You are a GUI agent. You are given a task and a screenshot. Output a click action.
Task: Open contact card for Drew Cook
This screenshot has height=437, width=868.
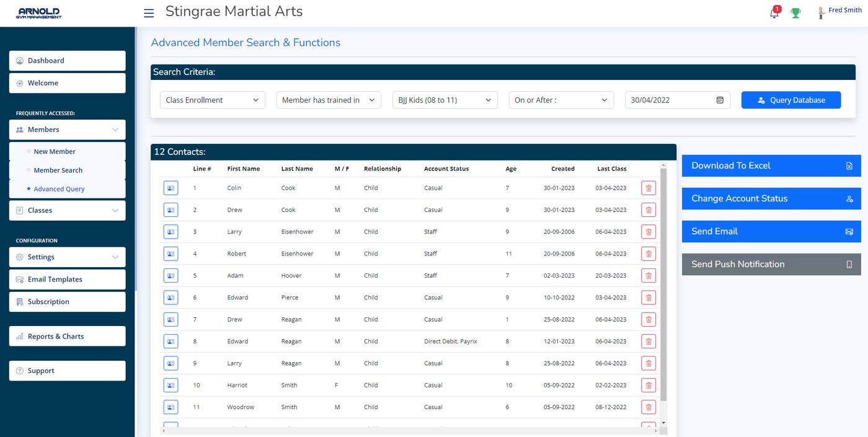pyautogui.click(x=170, y=210)
